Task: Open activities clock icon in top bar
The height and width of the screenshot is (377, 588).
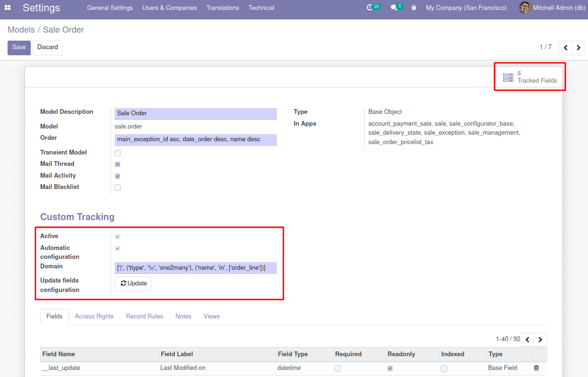Action: point(370,8)
